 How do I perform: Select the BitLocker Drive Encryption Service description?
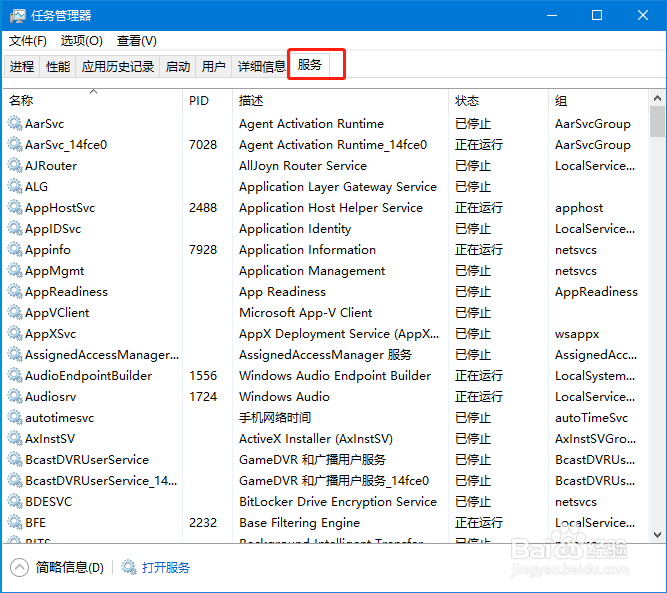338,502
